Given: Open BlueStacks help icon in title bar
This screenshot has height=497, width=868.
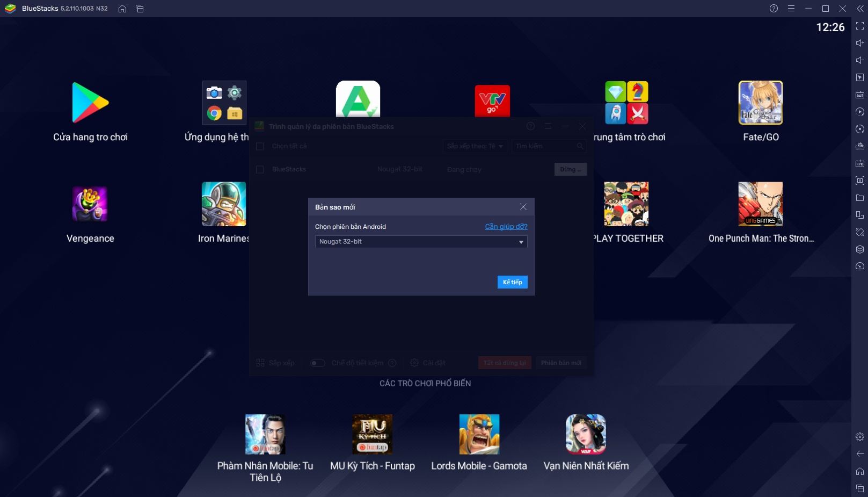Looking at the screenshot, I should point(774,9).
